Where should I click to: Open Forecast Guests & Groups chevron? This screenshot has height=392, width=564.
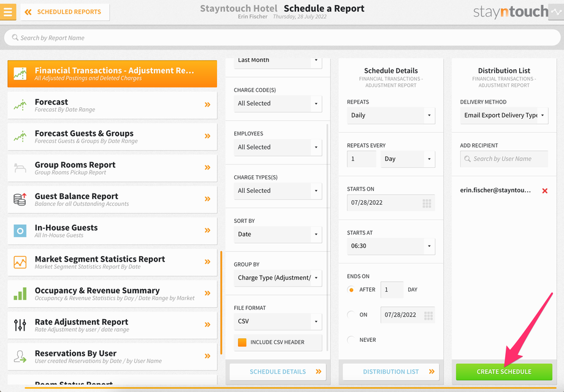tap(208, 136)
